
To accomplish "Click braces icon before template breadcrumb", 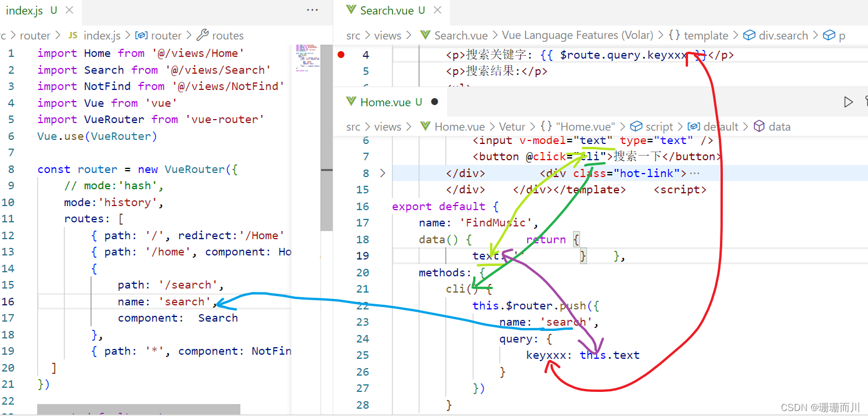I will coord(675,35).
